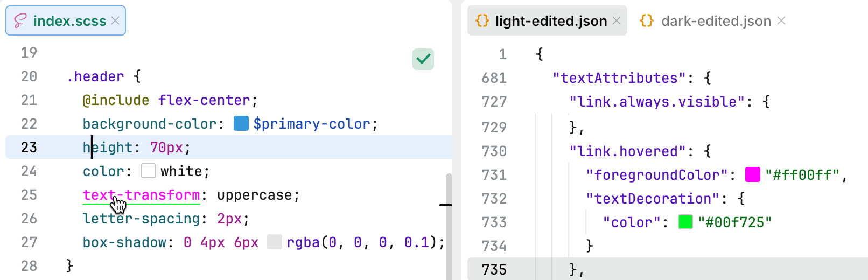The height and width of the screenshot is (280, 868).
Task: Click the scrollbar in the index.scss editor
Action: (449, 226)
